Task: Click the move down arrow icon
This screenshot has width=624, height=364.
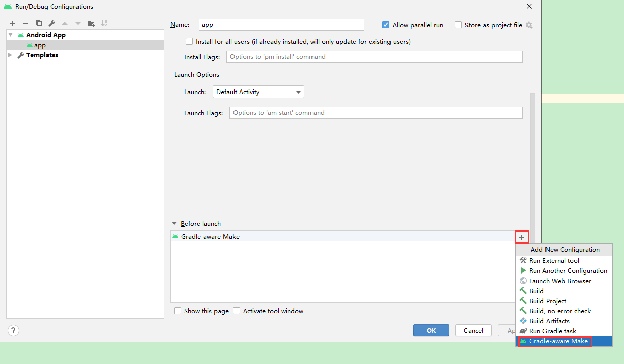Action: (x=77, y=23)
